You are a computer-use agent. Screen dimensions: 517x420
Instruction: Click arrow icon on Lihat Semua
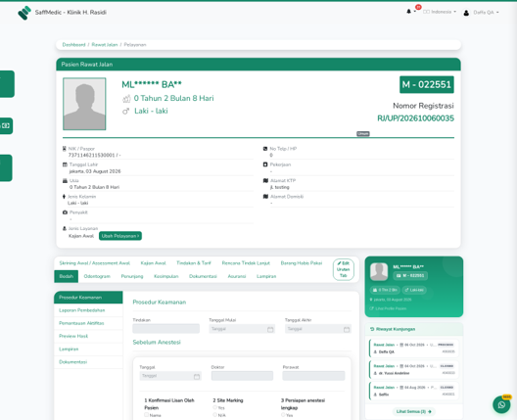point(430,412)
